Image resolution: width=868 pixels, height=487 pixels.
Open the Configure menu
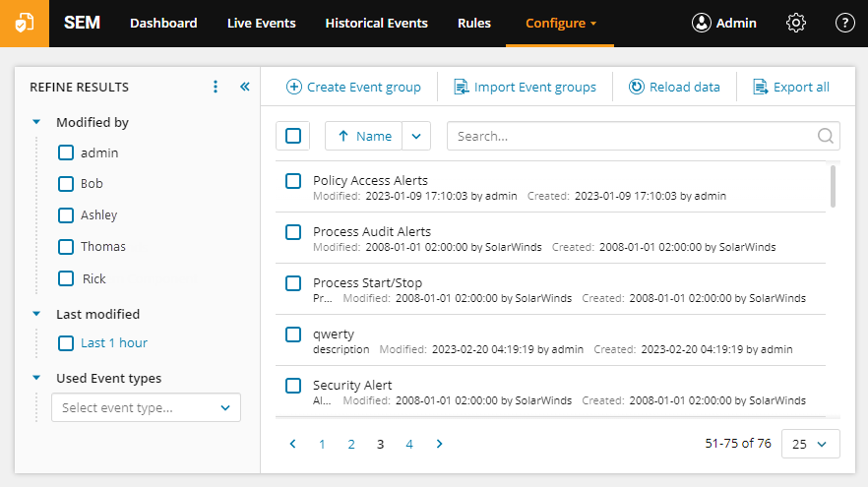pos(560,24)
